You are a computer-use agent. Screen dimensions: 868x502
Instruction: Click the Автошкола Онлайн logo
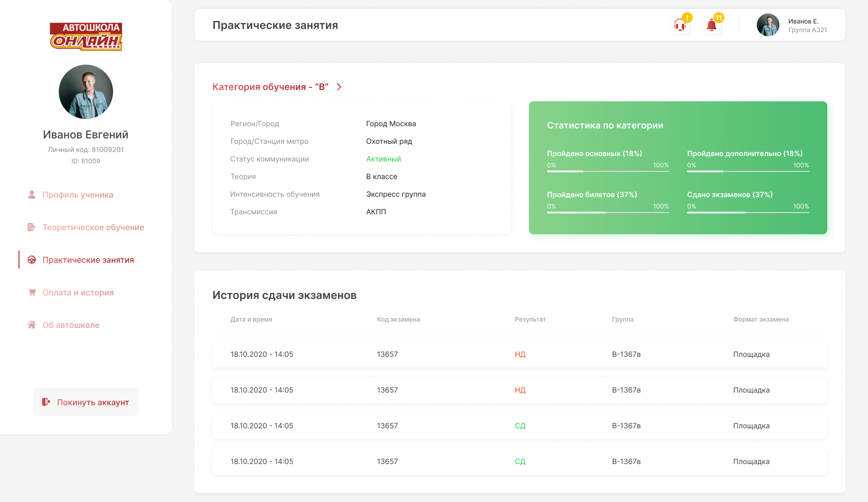click(86, 36)
